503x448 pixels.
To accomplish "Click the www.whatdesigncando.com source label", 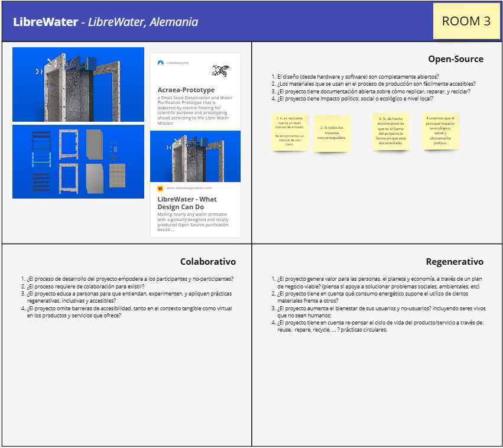I will (189, 189).
